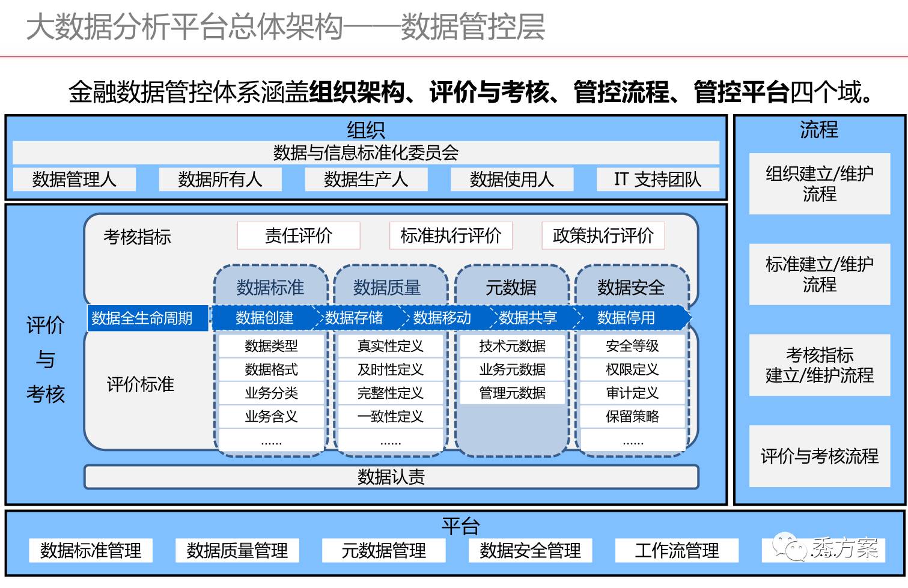Screen dimensions: 908x588
Task: Click the 组织 panel heading
Action: 365,130
